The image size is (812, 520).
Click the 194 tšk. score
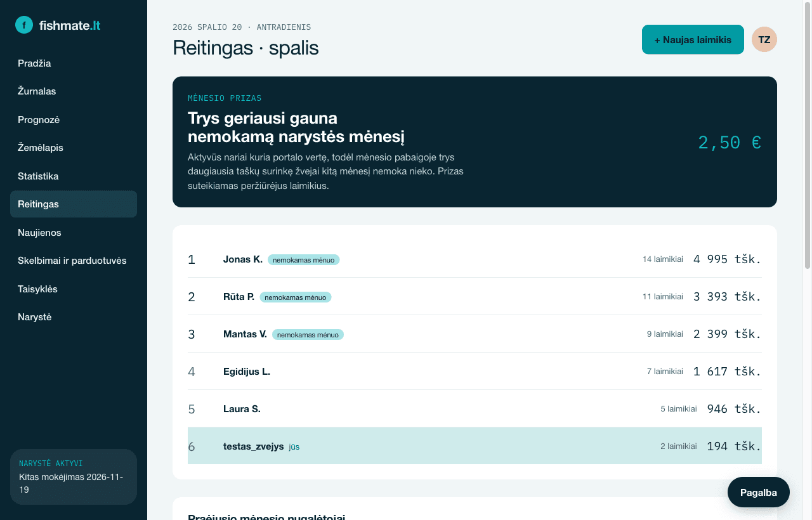735,446
